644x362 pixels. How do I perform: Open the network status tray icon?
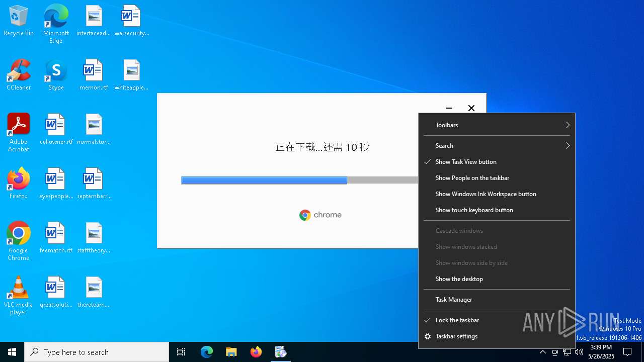[x=567, y=352]
